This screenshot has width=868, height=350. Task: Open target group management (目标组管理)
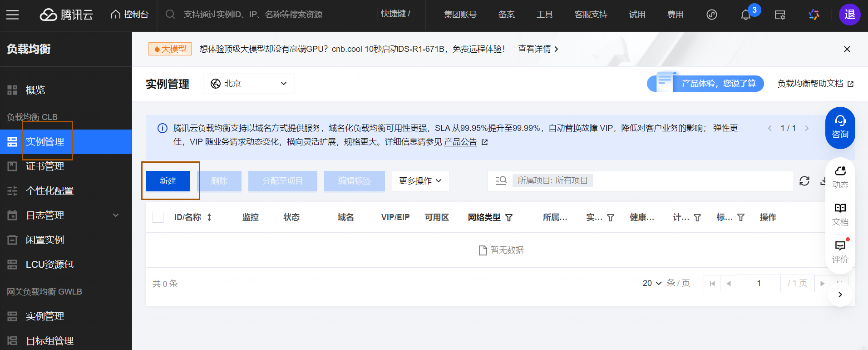66,341
